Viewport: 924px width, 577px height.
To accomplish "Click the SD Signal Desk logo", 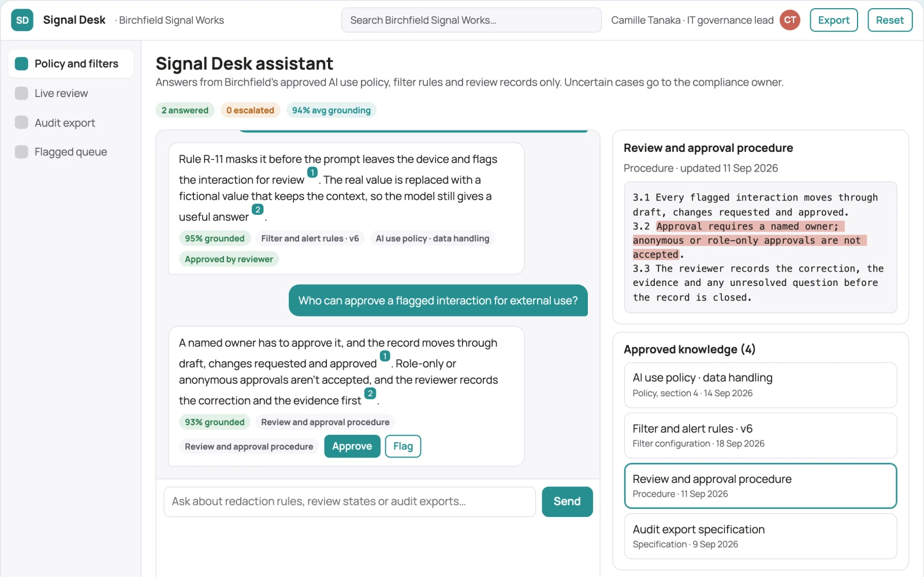I will click(x=22, y=20).
